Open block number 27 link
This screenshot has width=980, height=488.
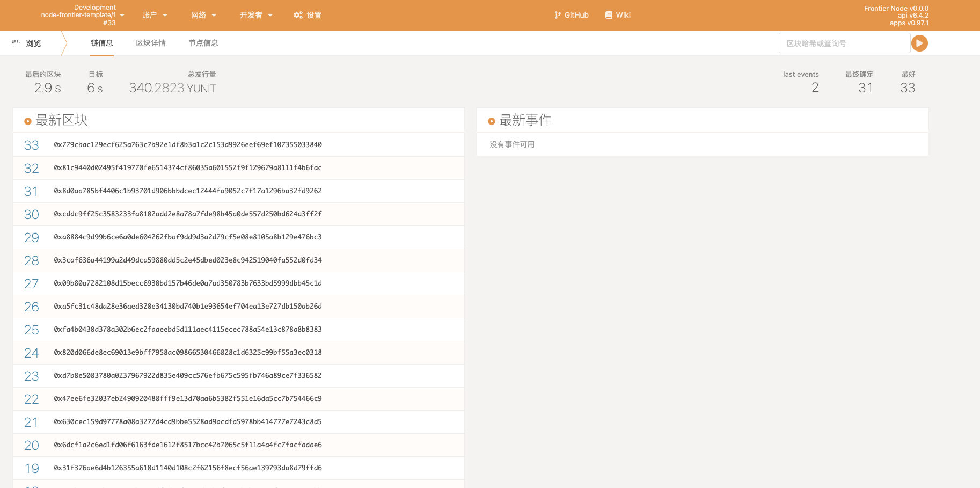pos(32,283)
